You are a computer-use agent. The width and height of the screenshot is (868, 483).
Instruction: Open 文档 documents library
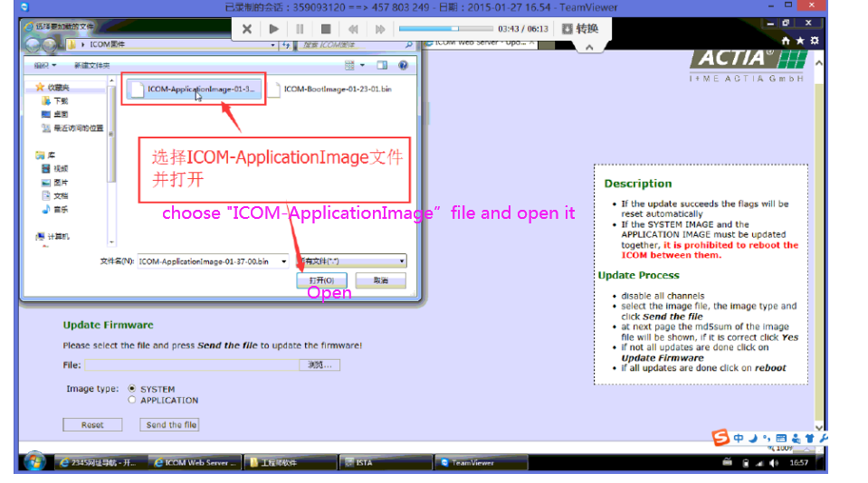[x=55, y=195]
